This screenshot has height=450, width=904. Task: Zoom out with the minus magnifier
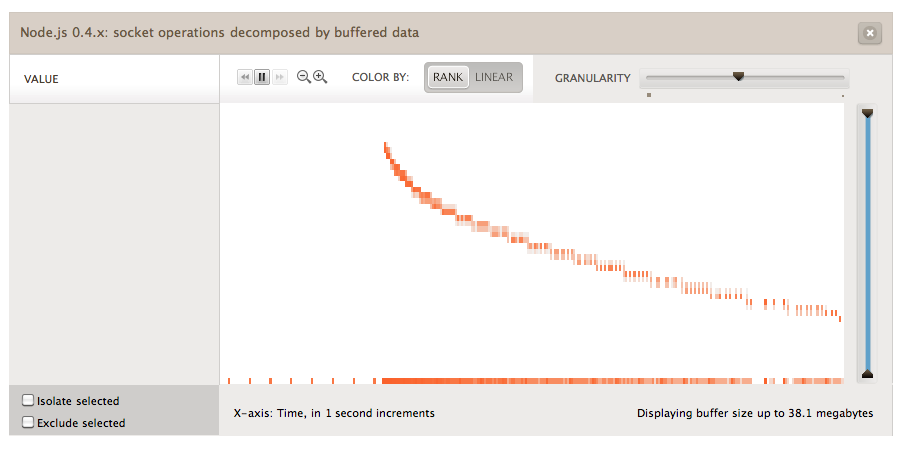[x=303, y=77]
